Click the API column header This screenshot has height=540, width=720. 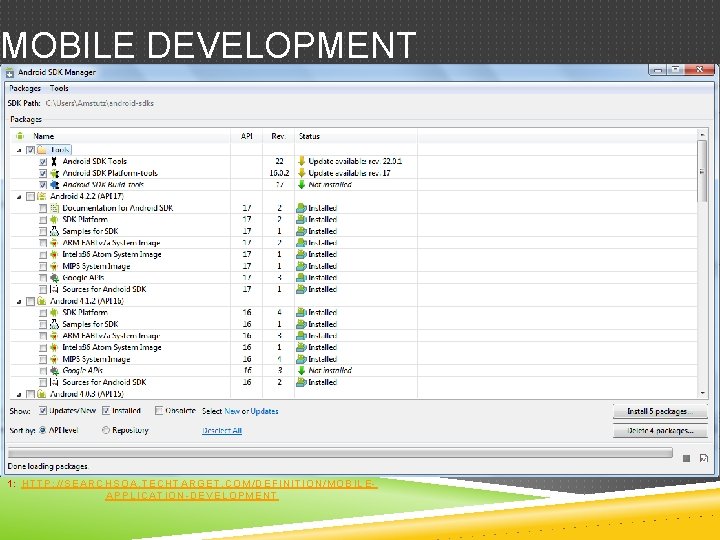pyautogui.click(x=247, y=136)
